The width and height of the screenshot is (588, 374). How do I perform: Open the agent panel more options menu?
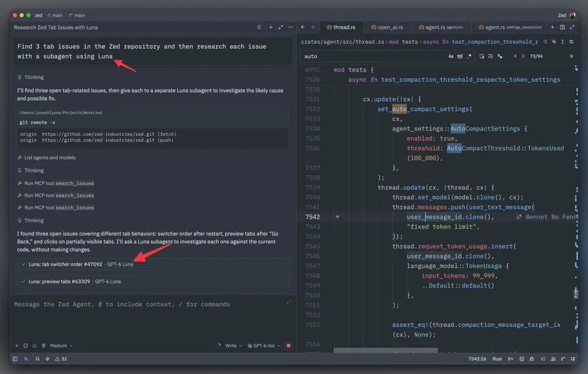coord(291,27)
